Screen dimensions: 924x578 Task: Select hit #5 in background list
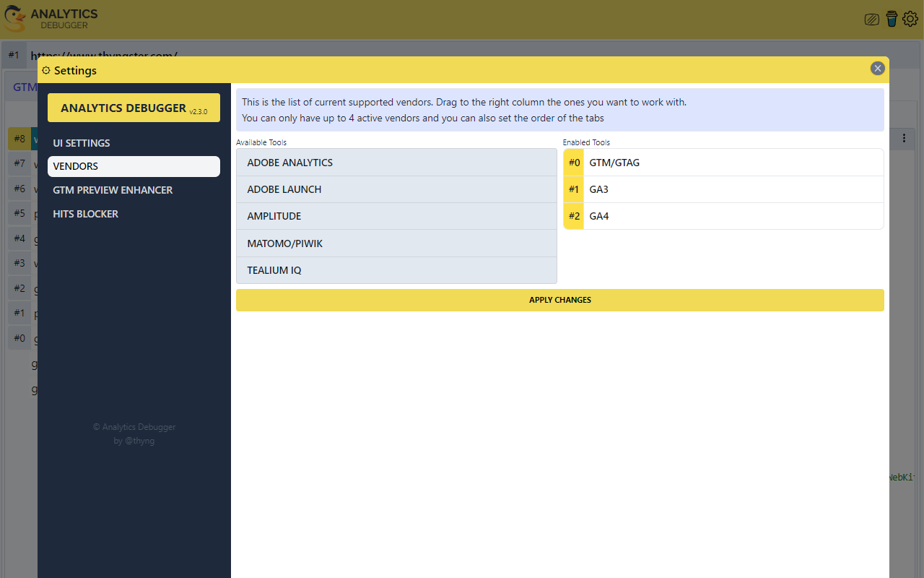(x=19, y=213)
